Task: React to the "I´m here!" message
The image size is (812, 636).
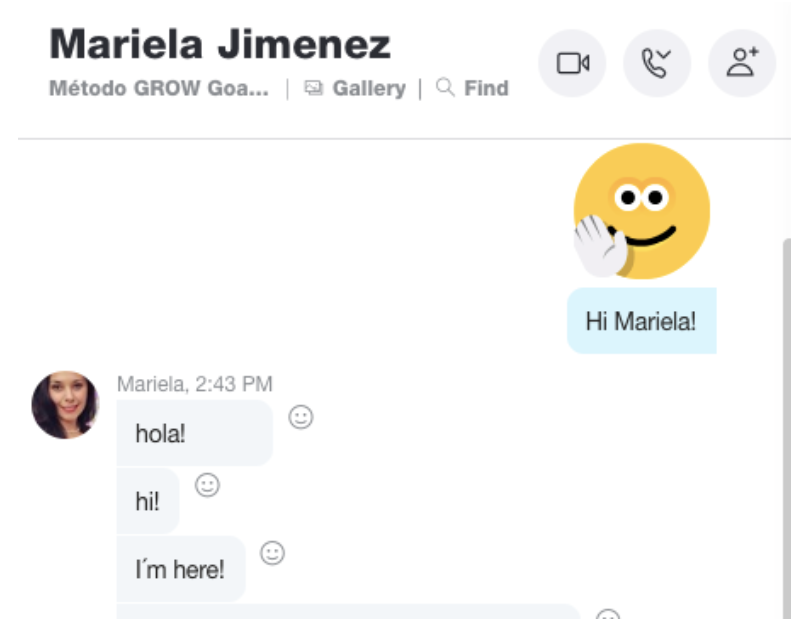Action: tap(272, 553)
